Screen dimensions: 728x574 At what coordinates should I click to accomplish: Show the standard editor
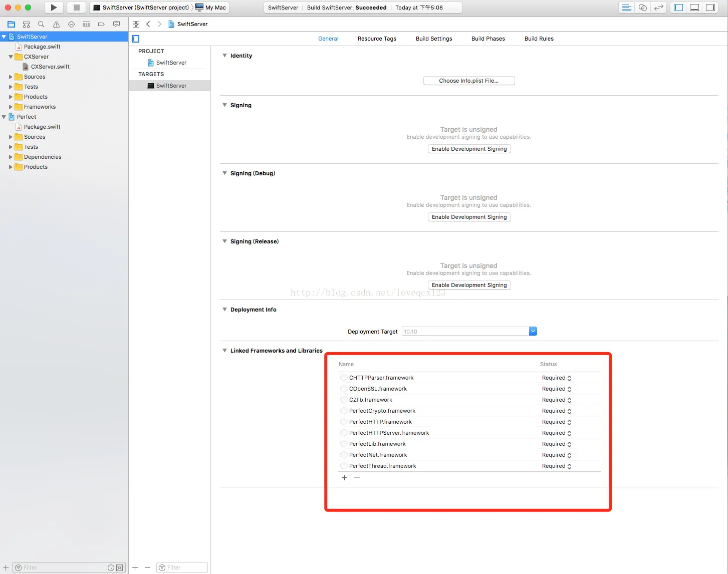coord(626,8)
